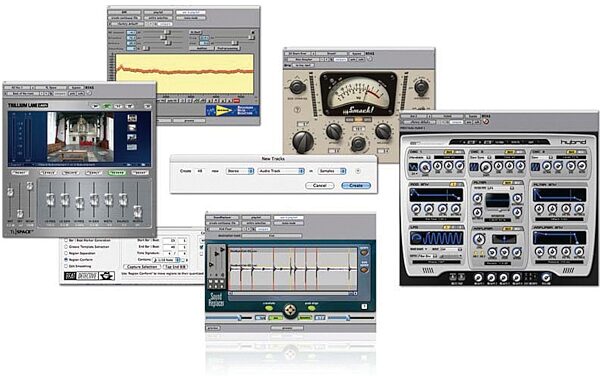600x376 pixels.
Task: Toggle the yellow OSC 1 on switch in Hybrid
Action: click(x=448, y=152)
